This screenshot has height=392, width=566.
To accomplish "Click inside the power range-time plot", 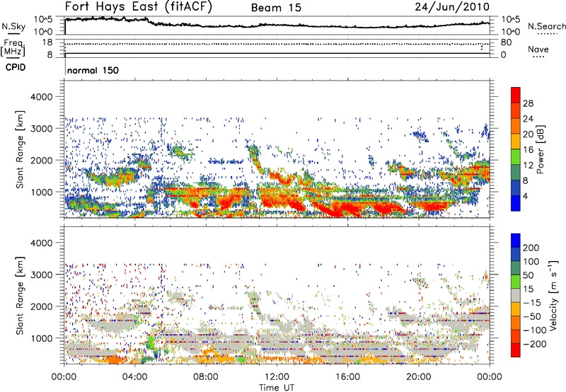I will 277,149.
